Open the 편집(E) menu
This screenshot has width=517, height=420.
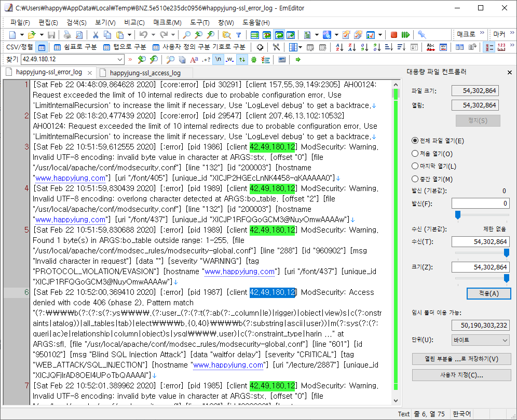[x=48, y=22]
